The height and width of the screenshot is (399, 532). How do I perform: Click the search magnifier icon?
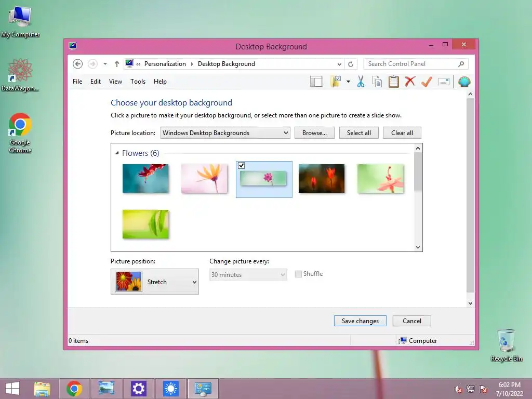461,64
